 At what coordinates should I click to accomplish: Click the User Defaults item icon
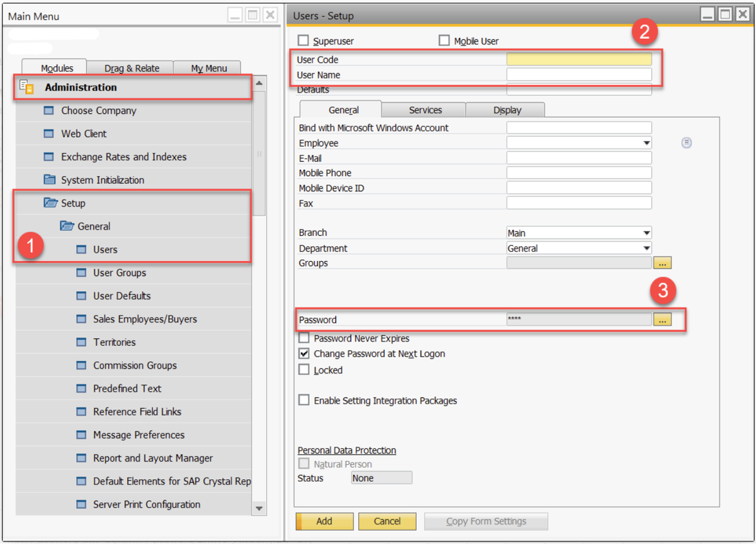(81, 296)
